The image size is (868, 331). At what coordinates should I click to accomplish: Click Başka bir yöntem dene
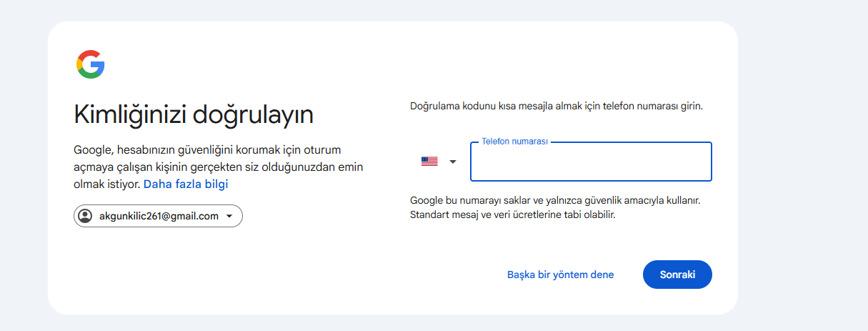(560, 275)
